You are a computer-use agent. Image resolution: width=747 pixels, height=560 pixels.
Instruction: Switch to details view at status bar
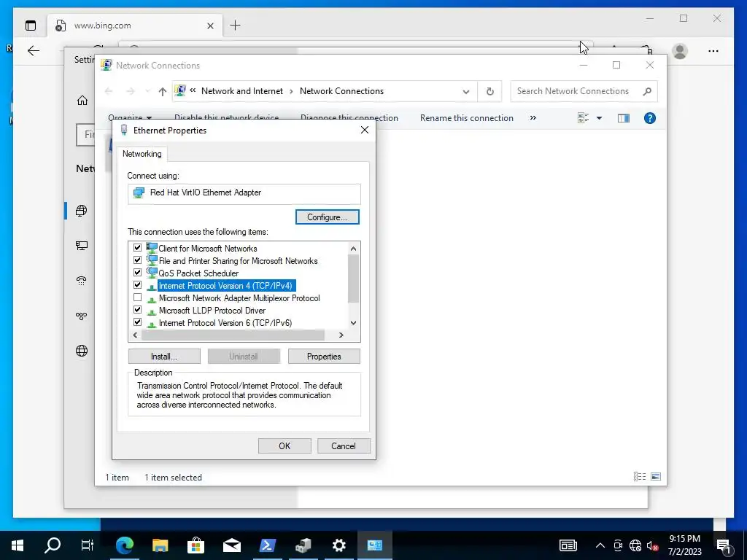[640, 477]
